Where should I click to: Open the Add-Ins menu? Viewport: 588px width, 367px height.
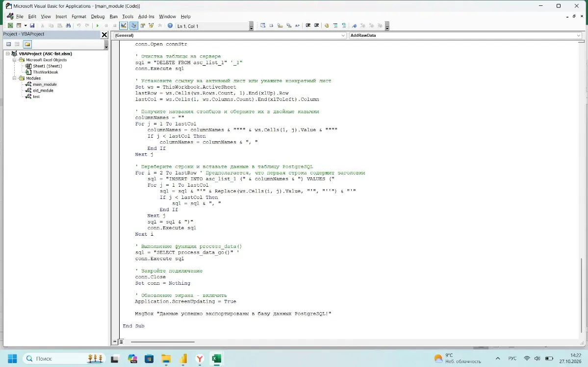click(x=146, y=17)
